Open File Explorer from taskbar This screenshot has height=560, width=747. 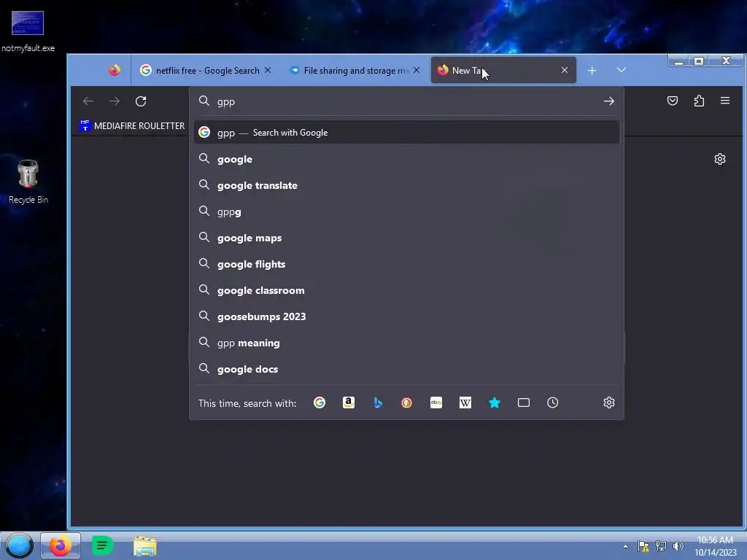tap(145, 546)
